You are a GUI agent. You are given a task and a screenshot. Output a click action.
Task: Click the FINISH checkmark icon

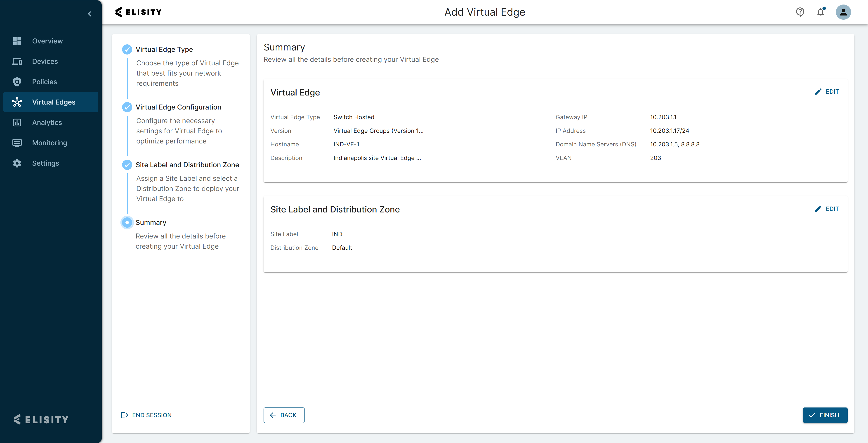812,415
